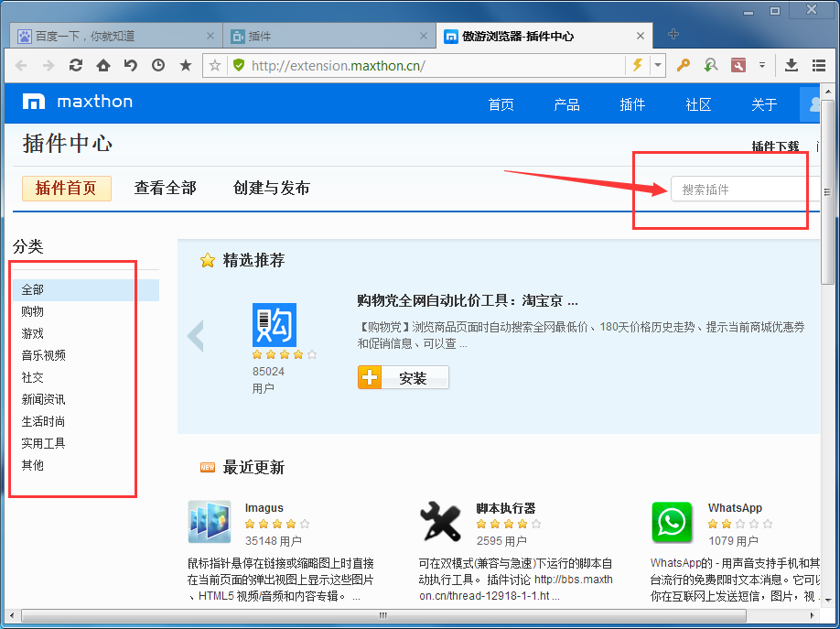Viewport: 840px width, 629px height.
Task: Select the 社交 category
Action: 33,377
